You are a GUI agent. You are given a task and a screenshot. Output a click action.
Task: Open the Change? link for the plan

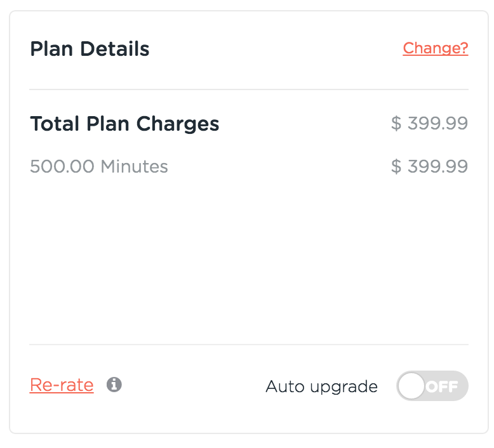click(x=436, y=48)
